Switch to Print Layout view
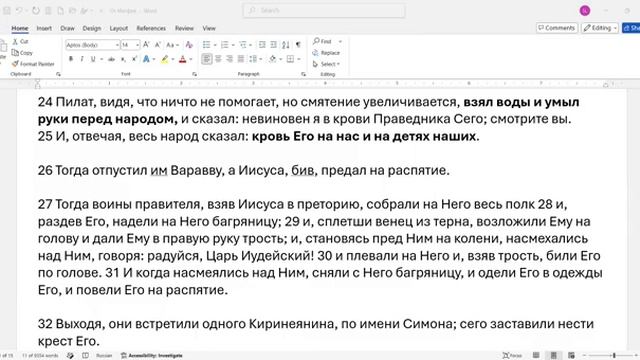Viewport: 640px width, 360px height. 553,356
